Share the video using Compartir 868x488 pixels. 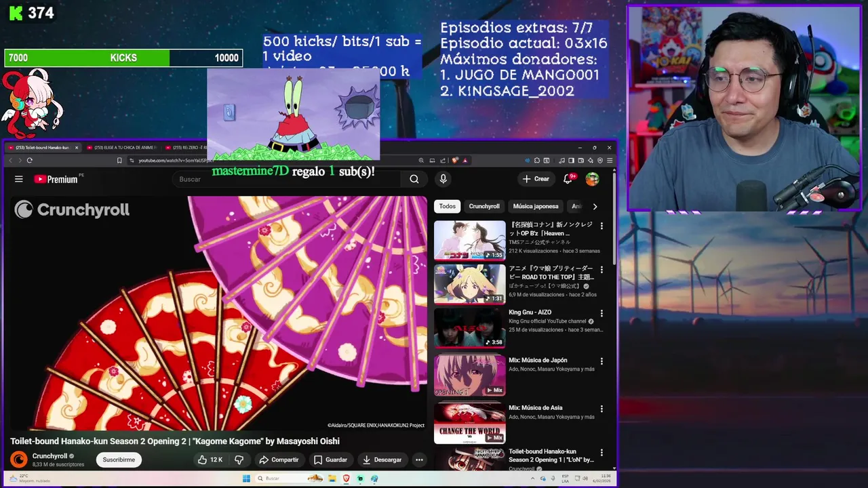(x=279, y=460)
